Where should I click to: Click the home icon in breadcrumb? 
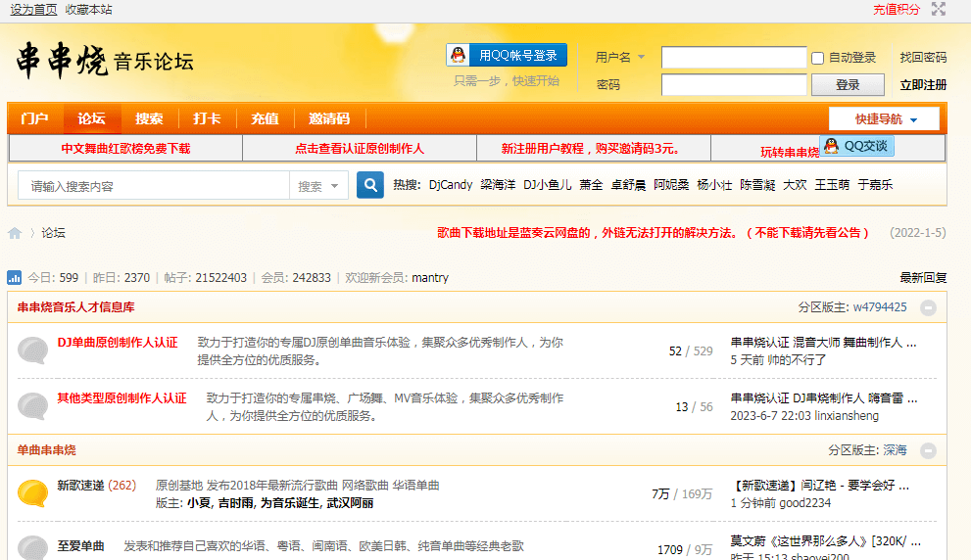[x=15, y=233]
